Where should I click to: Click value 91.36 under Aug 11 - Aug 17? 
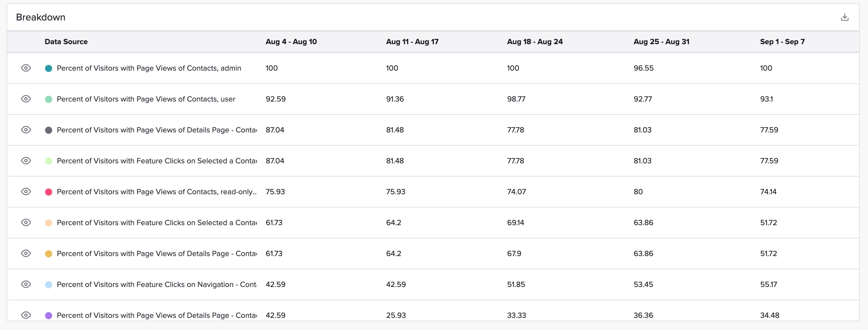[395, 99]
